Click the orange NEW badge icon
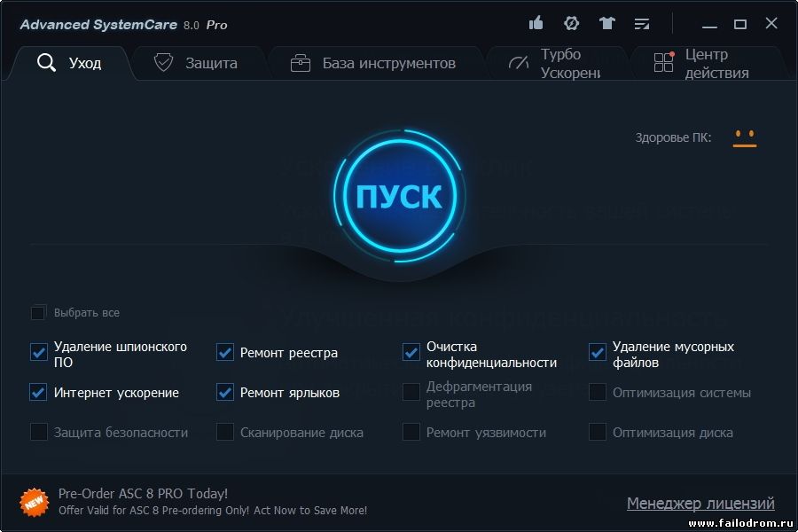Screen dimensions: 798x532 pos(34,502)
